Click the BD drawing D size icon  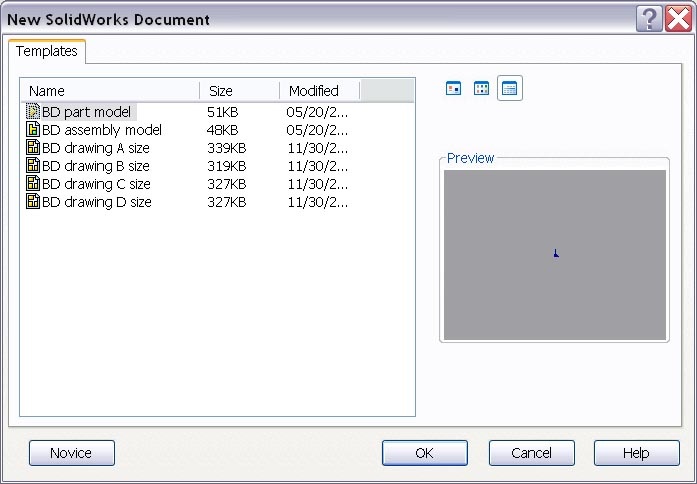[x=33, y=202]
